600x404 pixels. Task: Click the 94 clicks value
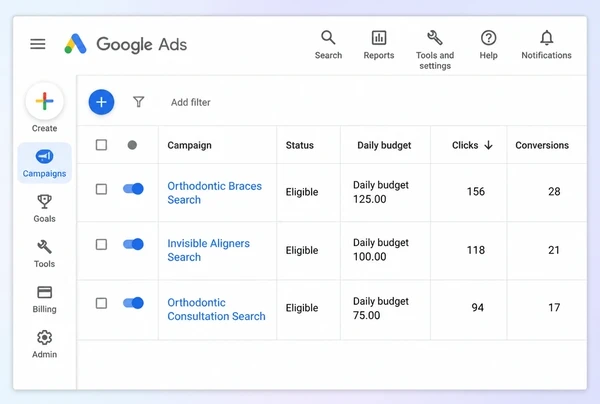point(478,308)
